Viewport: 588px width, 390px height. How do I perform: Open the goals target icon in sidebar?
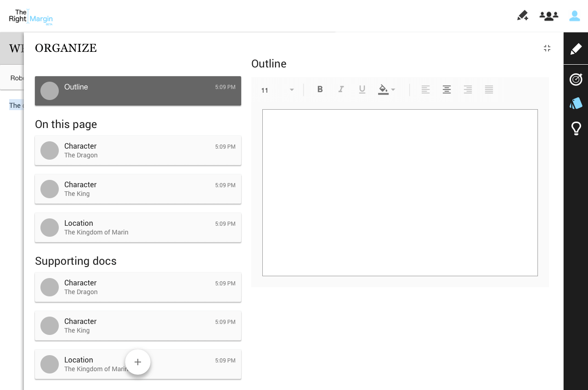pos(576,79)
